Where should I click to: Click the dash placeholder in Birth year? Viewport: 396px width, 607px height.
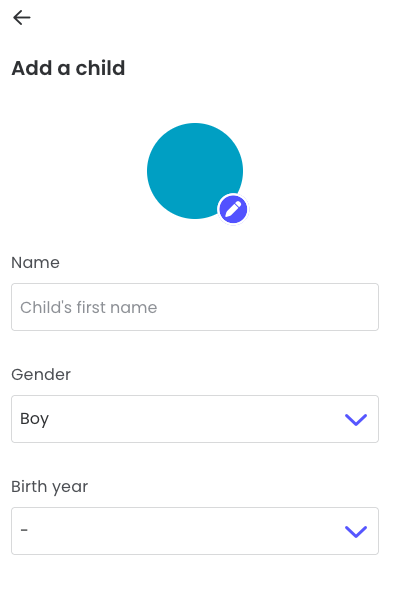[24, 530]
